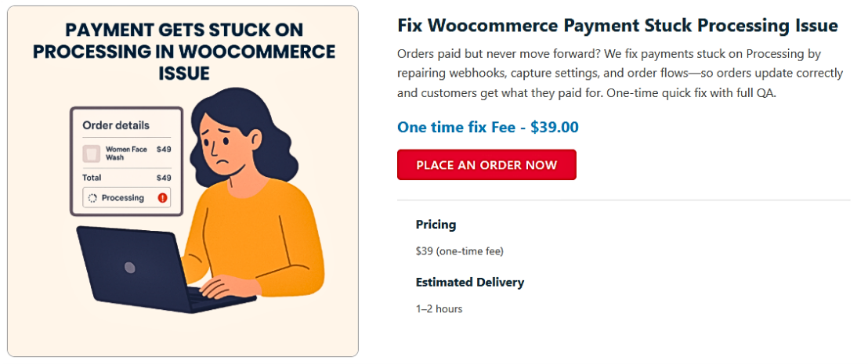Screen dimensions: 868x364
Task: Click the Processing status box
Action: [126, 198]
